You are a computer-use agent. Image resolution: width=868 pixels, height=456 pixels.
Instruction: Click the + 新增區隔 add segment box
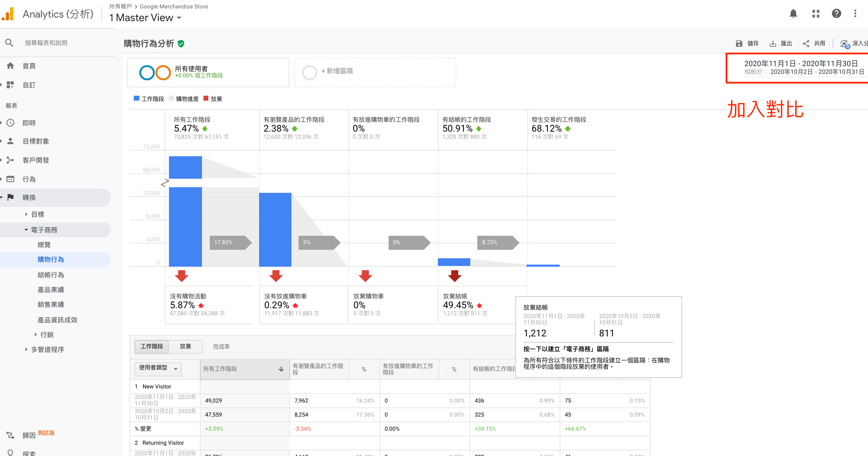pyautogui.click(x=375, y=72)
